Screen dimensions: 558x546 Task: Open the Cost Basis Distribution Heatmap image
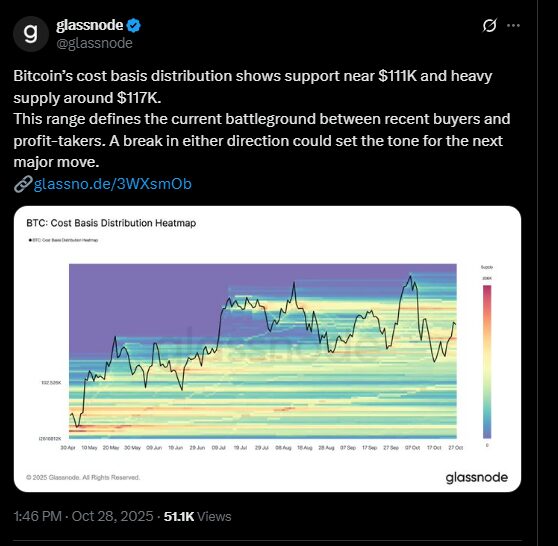pyautogui.click(x=267, y=349)
